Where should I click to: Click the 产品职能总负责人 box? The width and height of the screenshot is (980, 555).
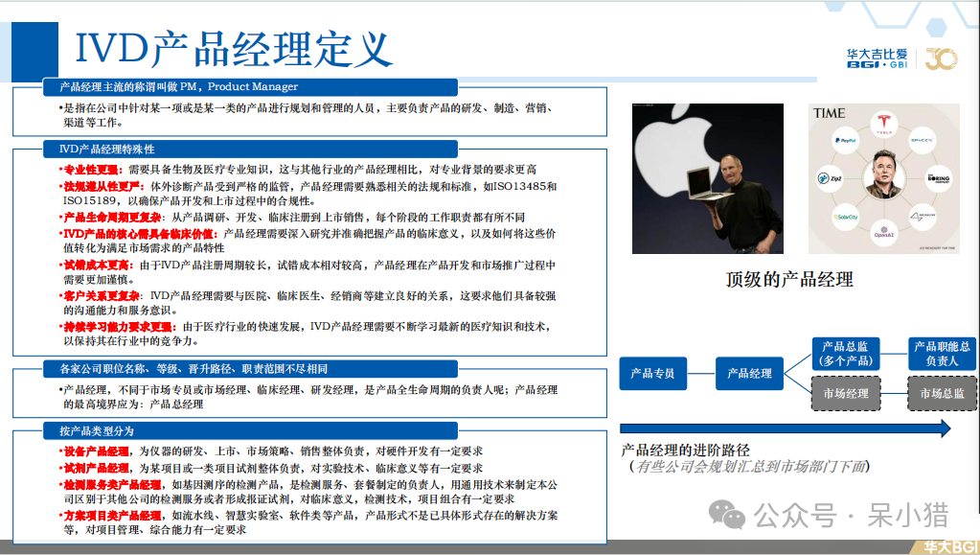pyautogui.click(x=942, y=354)
